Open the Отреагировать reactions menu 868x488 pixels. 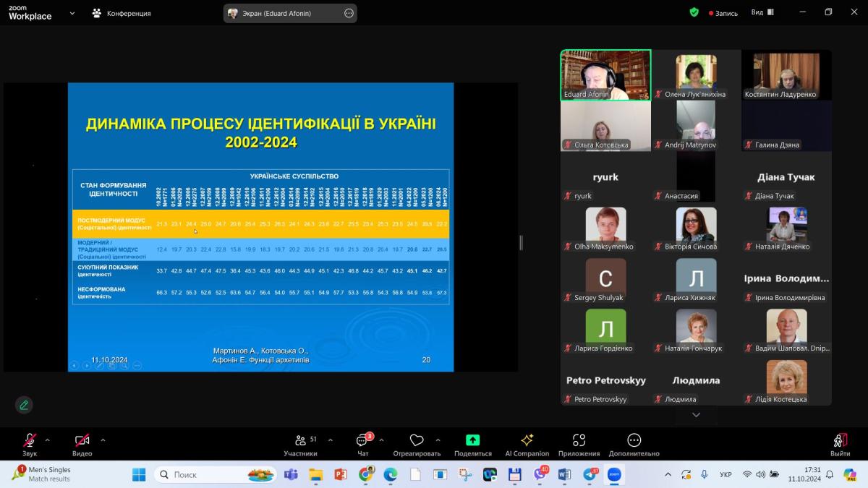pos(417,445)
